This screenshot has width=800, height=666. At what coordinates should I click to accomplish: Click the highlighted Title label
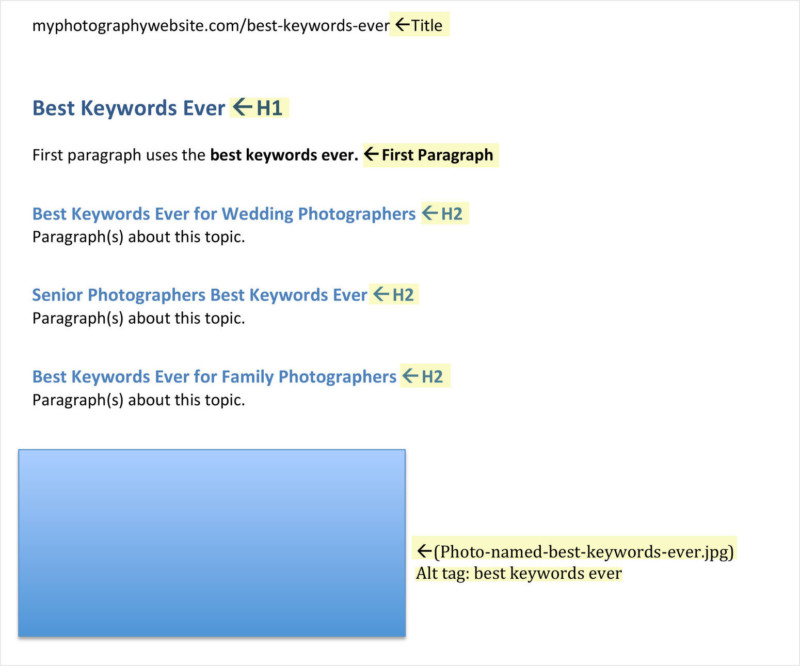pyautogui.click(x=427, y=25)
